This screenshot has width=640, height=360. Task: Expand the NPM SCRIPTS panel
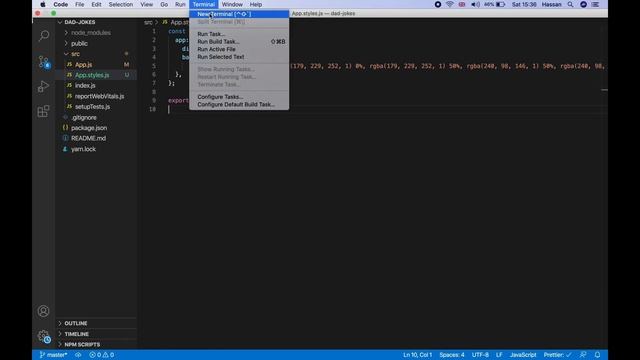[x=96, y=344]
